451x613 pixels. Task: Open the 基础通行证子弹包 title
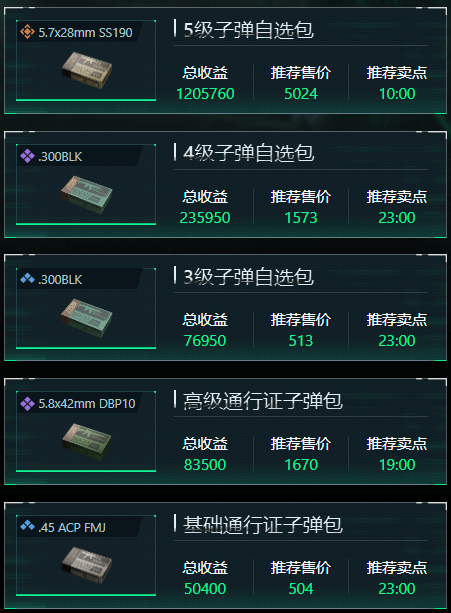tap(263, 525)
